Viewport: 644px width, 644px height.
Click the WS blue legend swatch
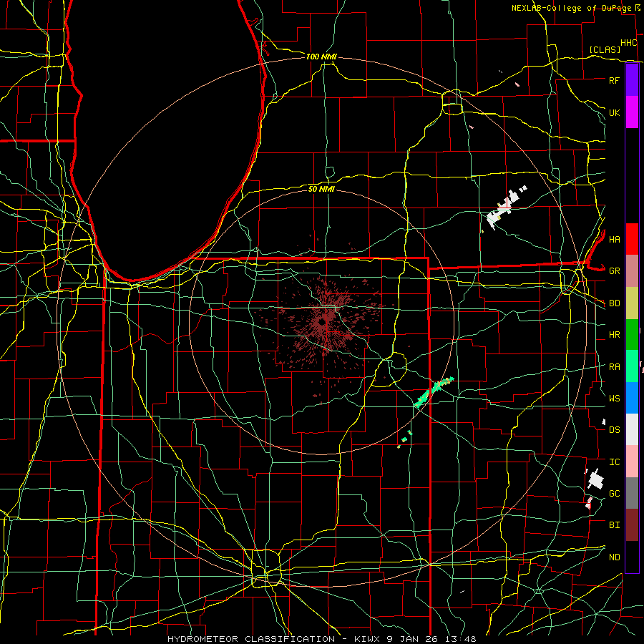click(632, 398)
